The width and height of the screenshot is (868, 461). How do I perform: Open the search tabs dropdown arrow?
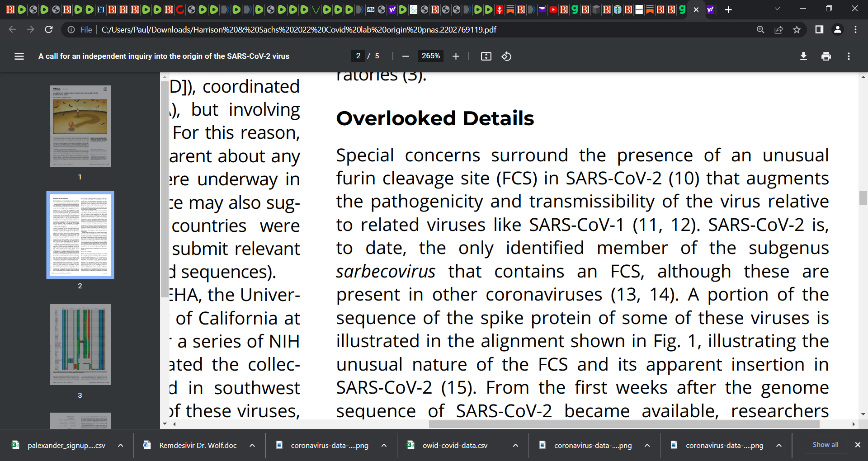pos(777,9)
